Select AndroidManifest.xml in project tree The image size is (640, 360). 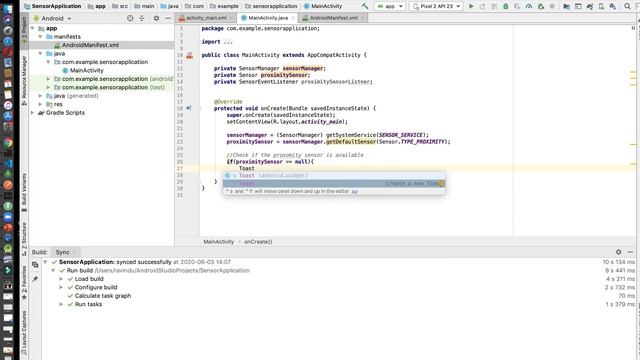coord(90,45)
